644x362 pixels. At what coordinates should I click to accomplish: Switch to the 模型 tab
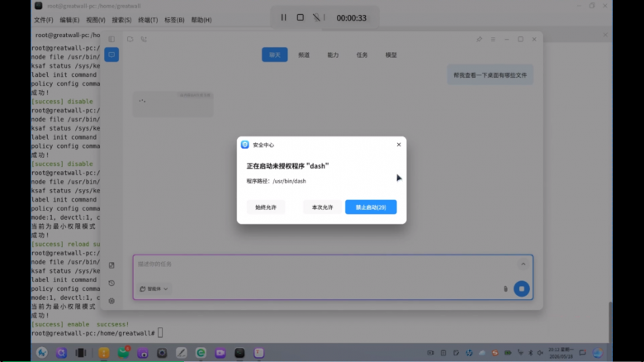tap(391, 55)
